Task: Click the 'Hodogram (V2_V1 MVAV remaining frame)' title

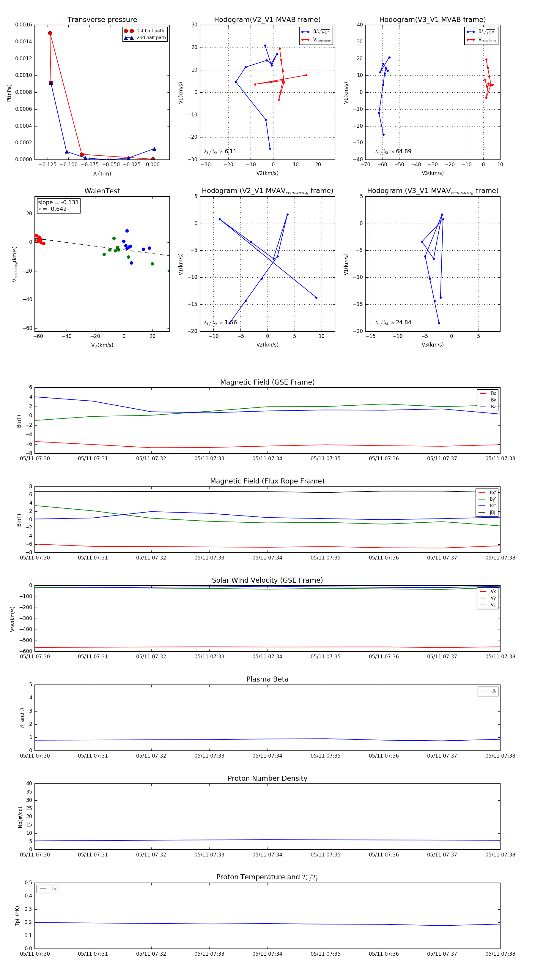Action: tap(267, 191)
